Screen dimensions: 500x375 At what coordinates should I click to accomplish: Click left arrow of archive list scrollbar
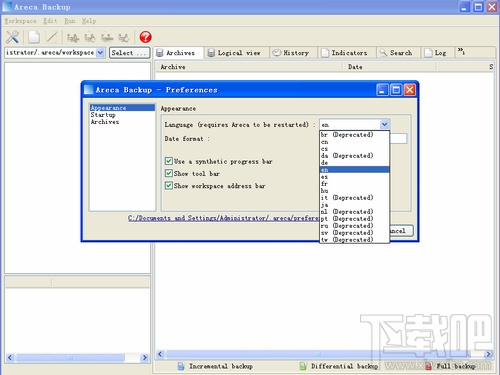tap(160, 354)
